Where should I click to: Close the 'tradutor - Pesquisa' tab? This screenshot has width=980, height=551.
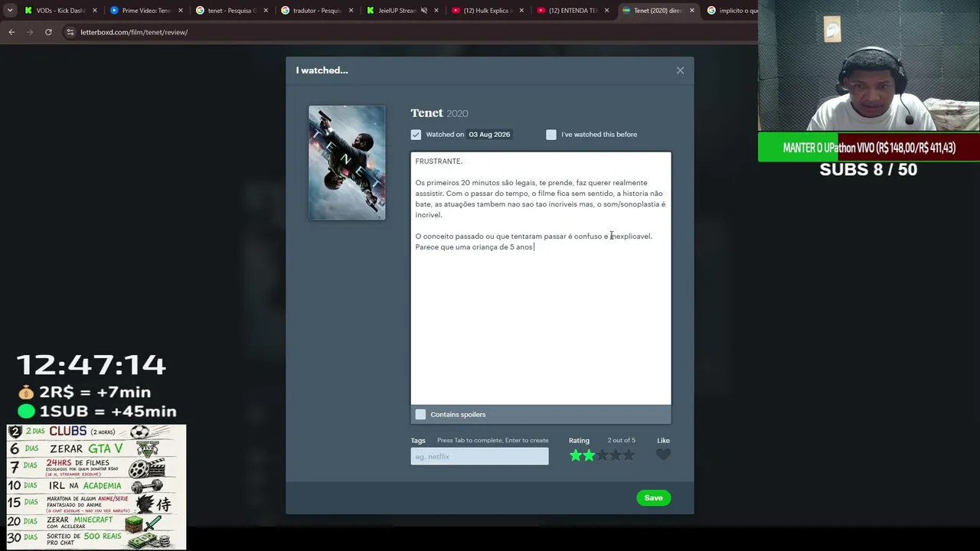[x=351, y=11]
